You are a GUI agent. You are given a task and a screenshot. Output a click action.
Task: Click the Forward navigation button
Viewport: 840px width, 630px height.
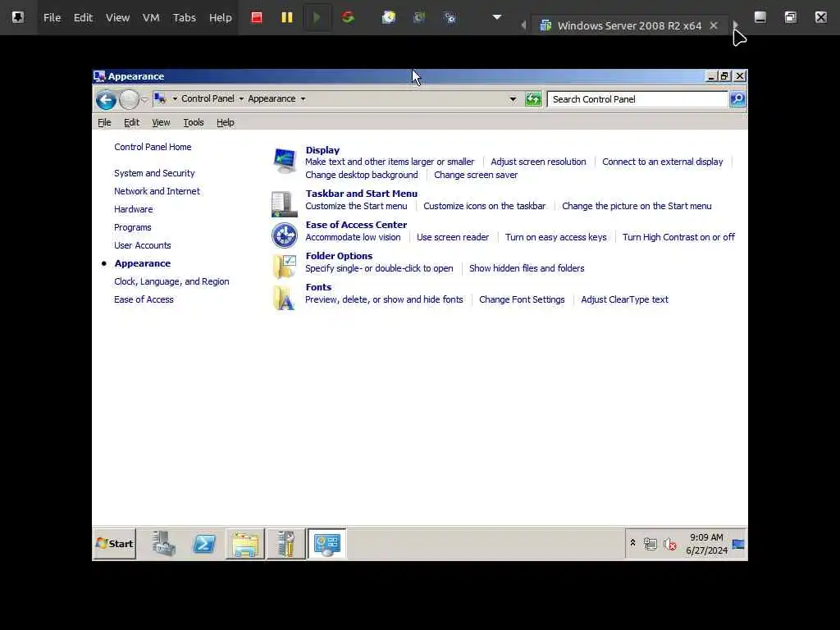tap(129, 99)
